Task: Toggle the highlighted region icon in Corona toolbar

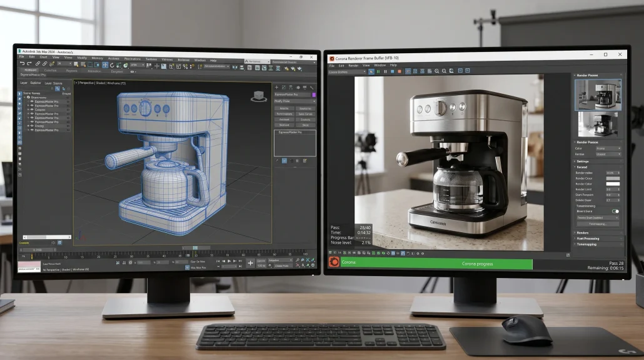Action: pyautogui.click(x=408, y=71)
